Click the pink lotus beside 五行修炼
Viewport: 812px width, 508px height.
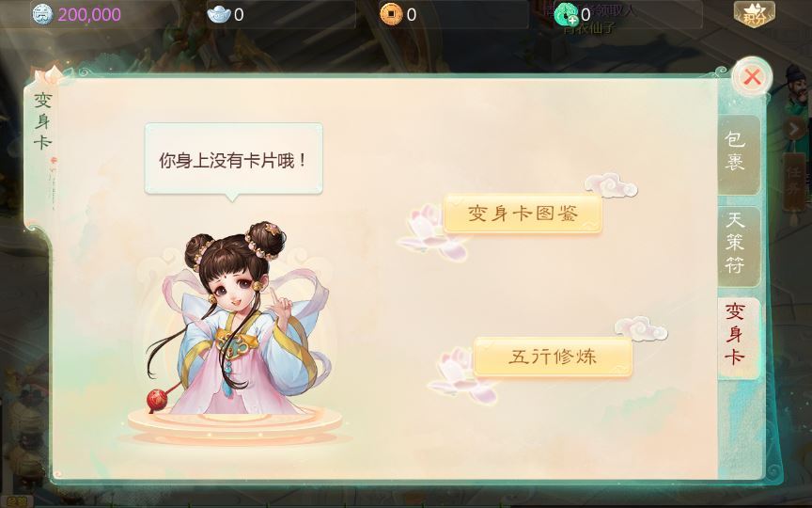tap(462, 374)
